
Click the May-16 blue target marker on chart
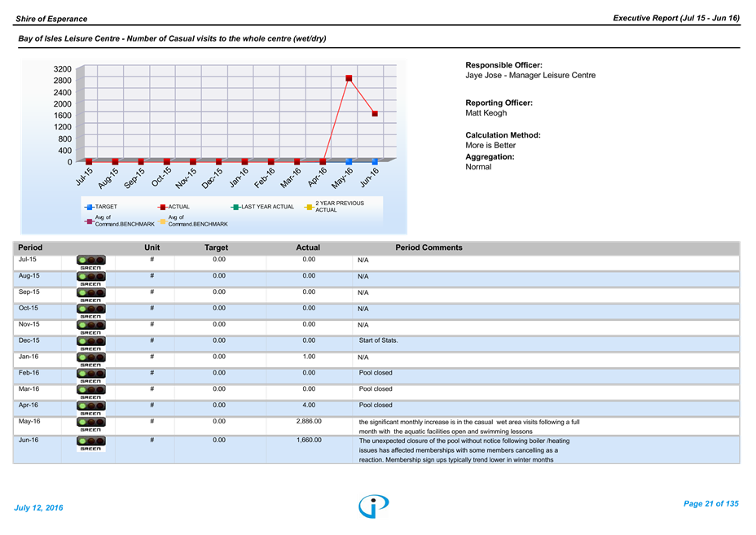(349, 162)
